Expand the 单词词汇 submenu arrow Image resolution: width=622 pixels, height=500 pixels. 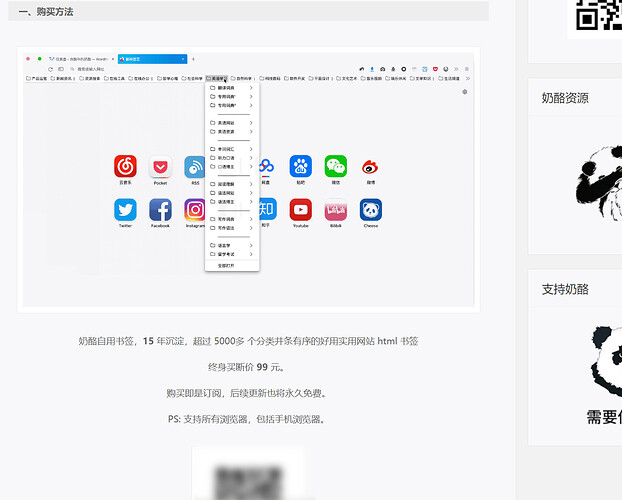pyautogui.click(x=251, y=149)
